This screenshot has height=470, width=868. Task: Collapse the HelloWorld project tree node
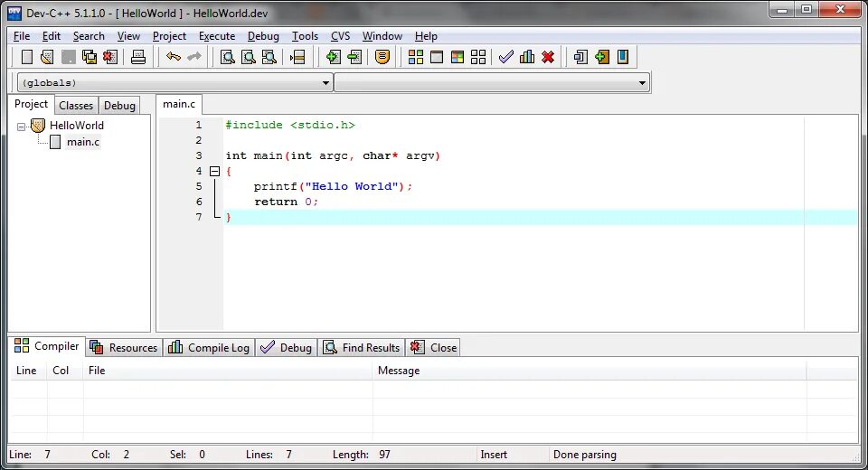click(21, 127)
